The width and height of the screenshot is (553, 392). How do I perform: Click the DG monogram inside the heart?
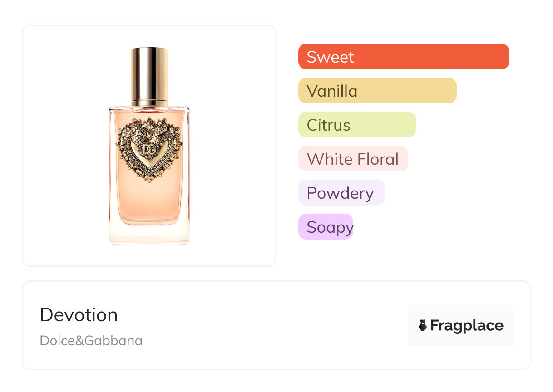coord(149,150)
